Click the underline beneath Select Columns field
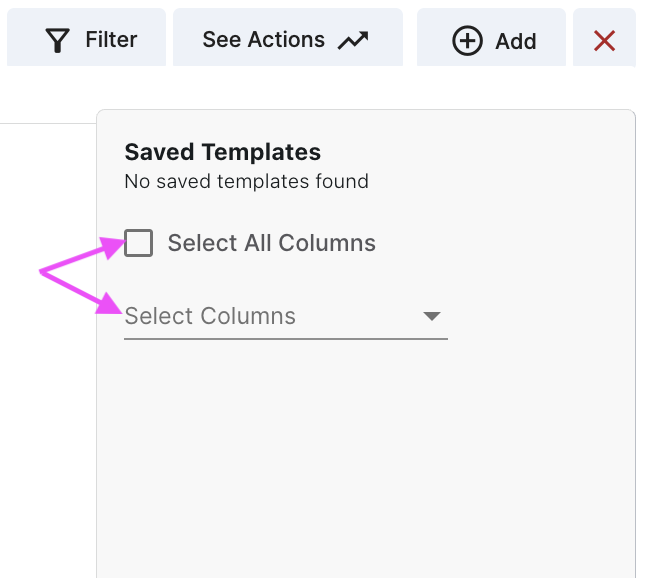This screenshot has width=646, height=578. click(285, 339)
